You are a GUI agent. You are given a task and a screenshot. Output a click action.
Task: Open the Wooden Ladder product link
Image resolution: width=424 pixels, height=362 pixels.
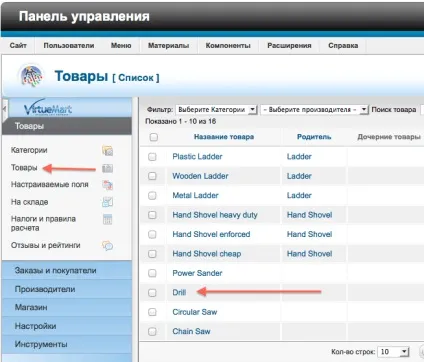200,176
